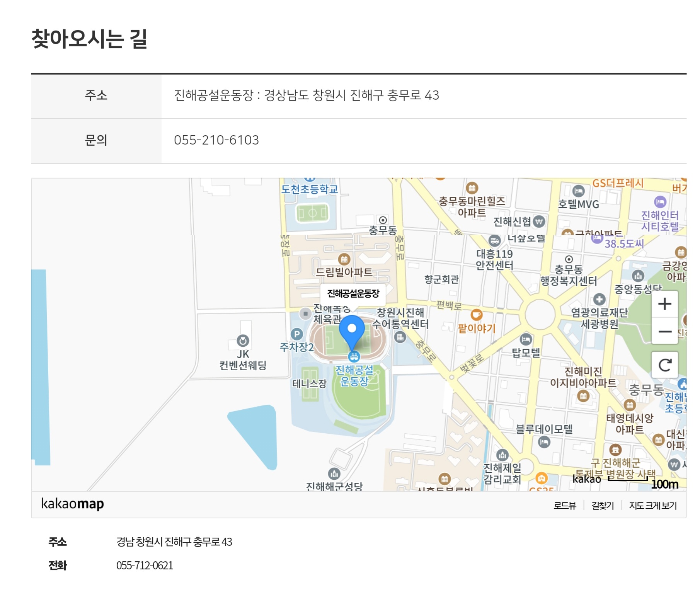Zoom out the map with minus button
The width and height of the screenshot is (700, 591).
coord(664,331)
